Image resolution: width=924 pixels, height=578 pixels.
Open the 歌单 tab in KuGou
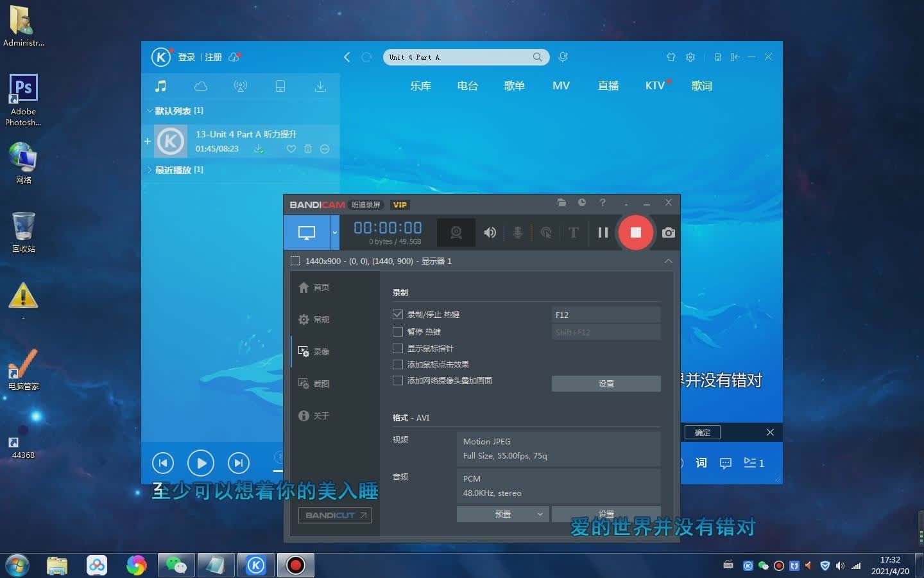click(x=515, y=85)
